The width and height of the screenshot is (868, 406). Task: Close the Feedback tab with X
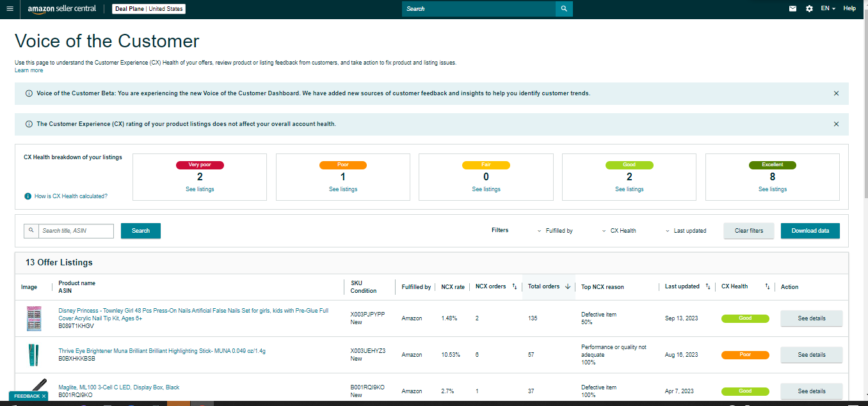(x=44, y=396)
